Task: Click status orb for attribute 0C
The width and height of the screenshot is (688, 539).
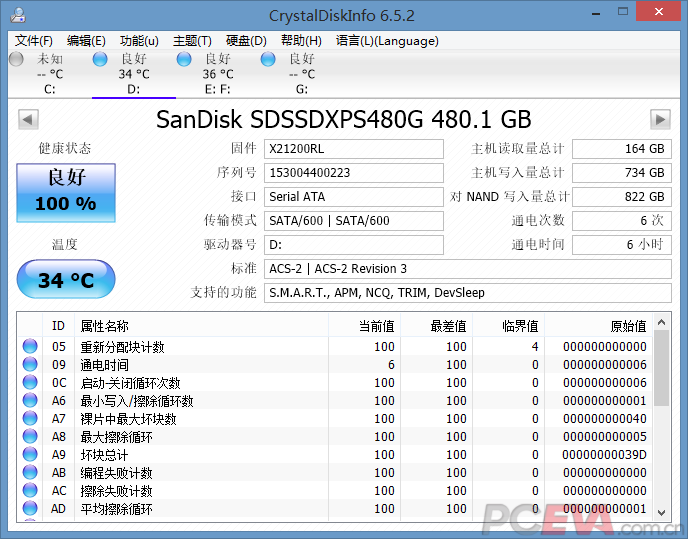Action: pyautogui.click(x=30, y=382)
